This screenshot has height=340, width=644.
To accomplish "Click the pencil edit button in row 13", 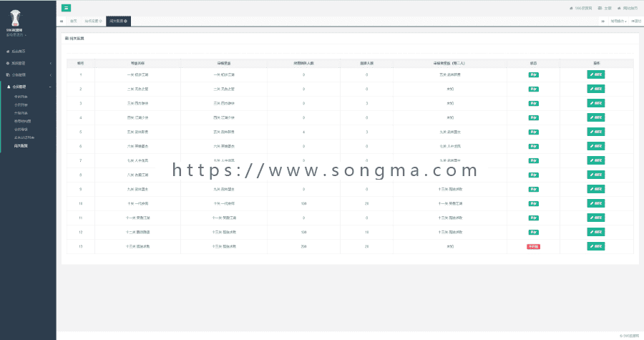I will (x=596, y=246).
